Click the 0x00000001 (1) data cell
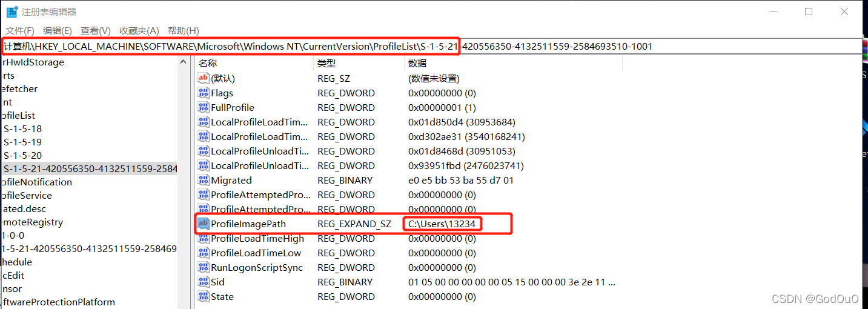Image resolution: width=868 pixels, height=309 pixels. pyautogui.click(x=442, y=107)
